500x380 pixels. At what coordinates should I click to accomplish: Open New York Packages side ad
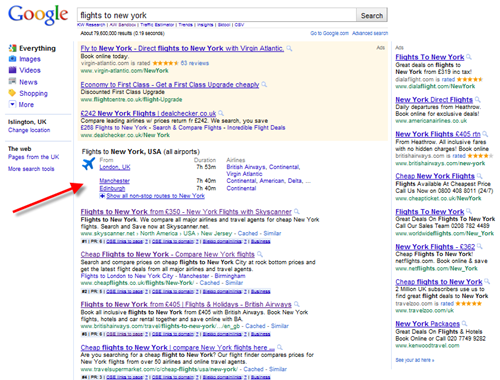[x=427, y=324]
